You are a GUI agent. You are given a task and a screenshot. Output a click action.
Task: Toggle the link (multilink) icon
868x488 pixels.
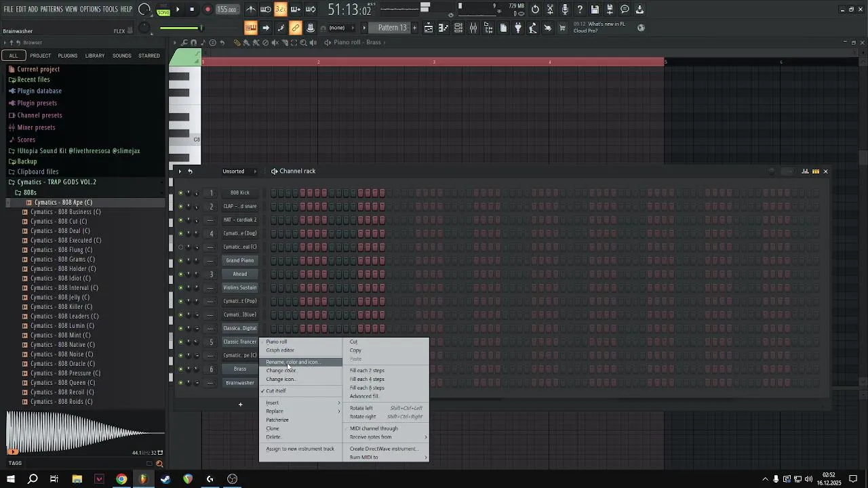(296, 28)
